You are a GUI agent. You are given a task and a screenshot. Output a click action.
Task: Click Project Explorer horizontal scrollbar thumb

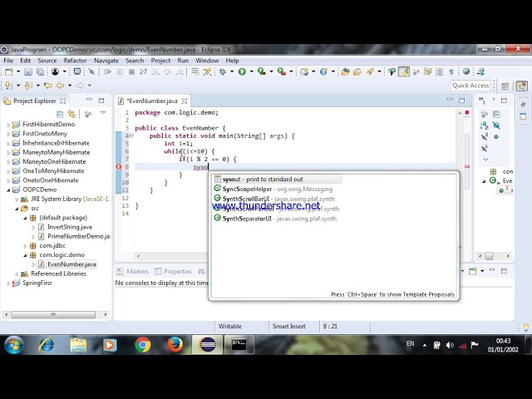pyautogui.click(x=53, y=315)
